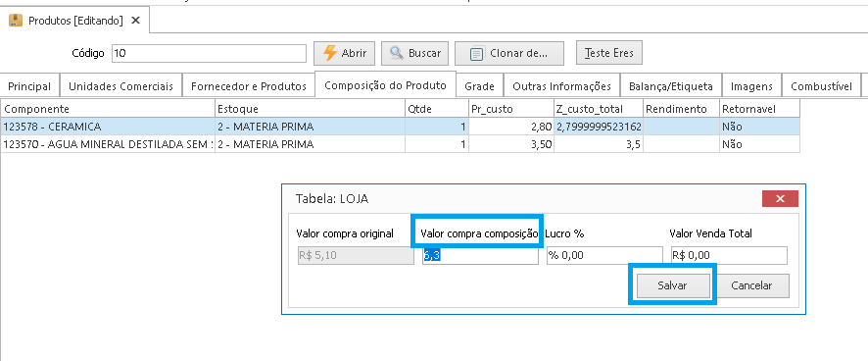Save the LOJA table values
This screenshot has height=361, width=868.
pyautogui.click(x=672, y=285)
